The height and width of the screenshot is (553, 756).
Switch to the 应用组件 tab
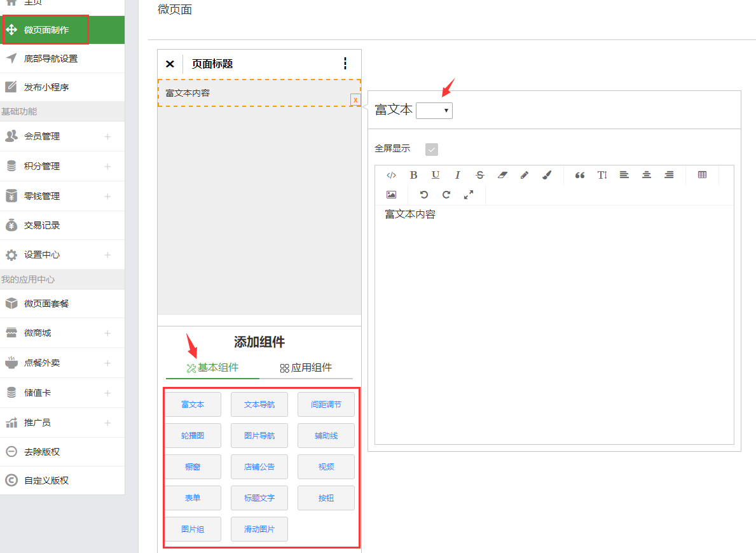[x=306, y=368]
